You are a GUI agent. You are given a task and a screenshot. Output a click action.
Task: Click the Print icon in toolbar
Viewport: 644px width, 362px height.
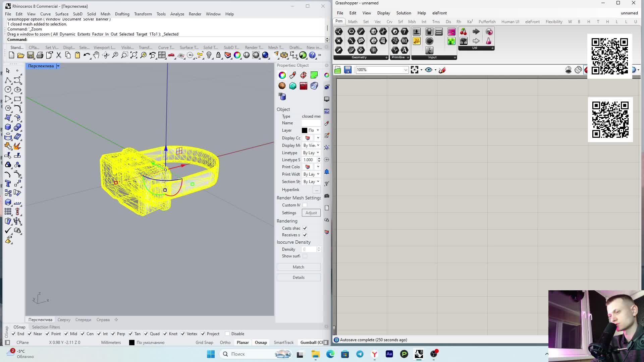(40, 55)
